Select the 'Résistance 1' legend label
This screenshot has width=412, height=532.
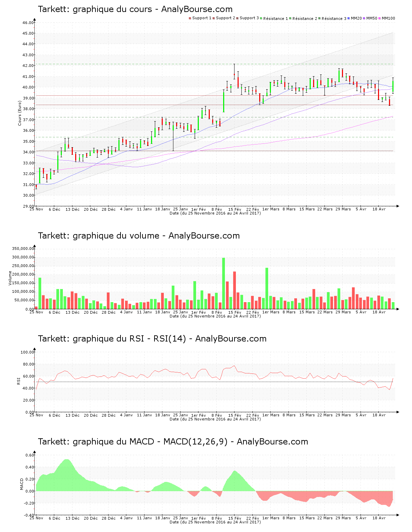coord(276,19)
